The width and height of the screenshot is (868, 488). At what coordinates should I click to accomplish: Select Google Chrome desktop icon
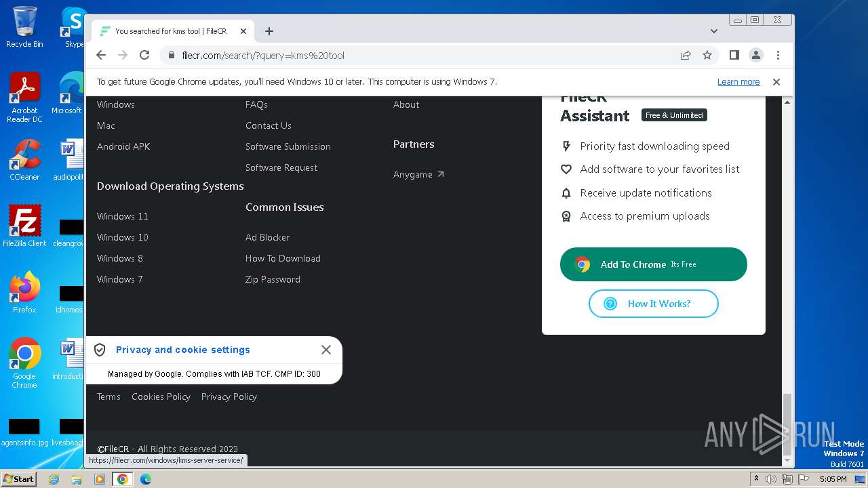(x=24, y=363)
